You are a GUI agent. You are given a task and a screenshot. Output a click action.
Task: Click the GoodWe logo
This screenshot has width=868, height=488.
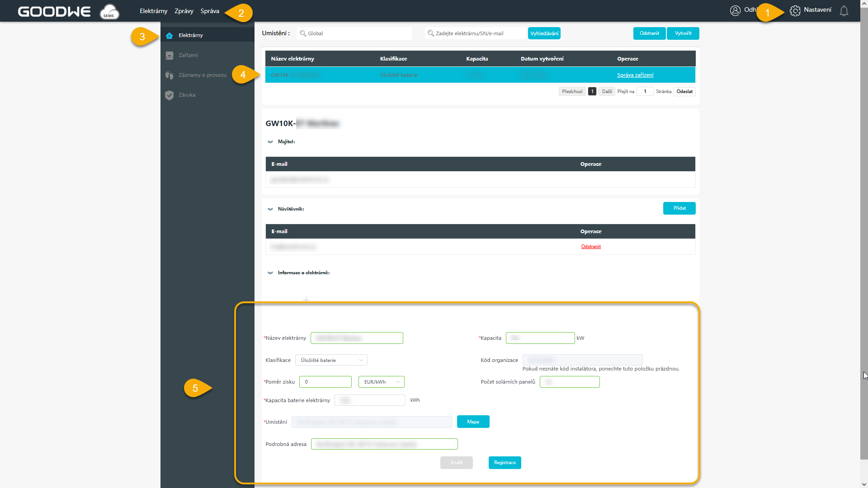pos(54,11)
